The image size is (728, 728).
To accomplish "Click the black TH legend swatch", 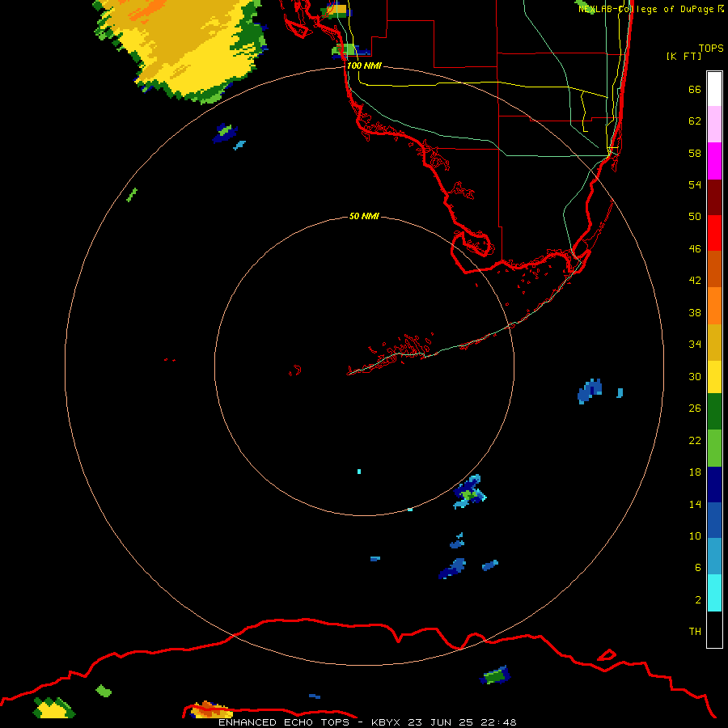I will [714, 629].
